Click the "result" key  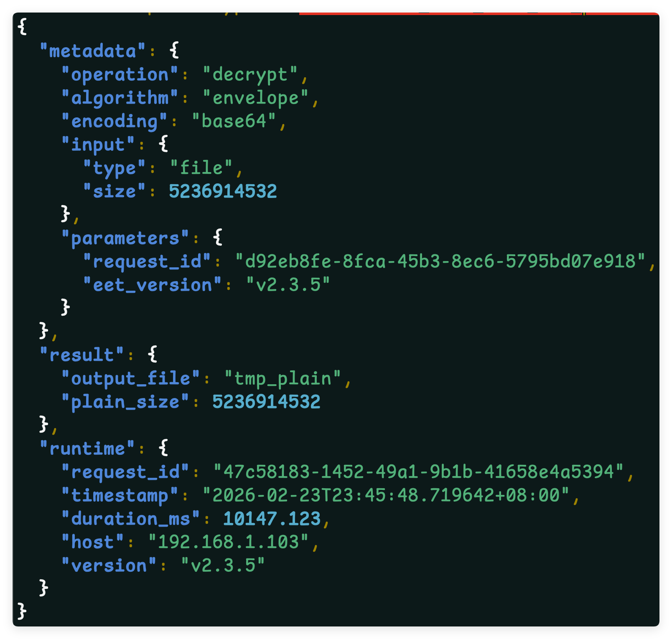81,355
